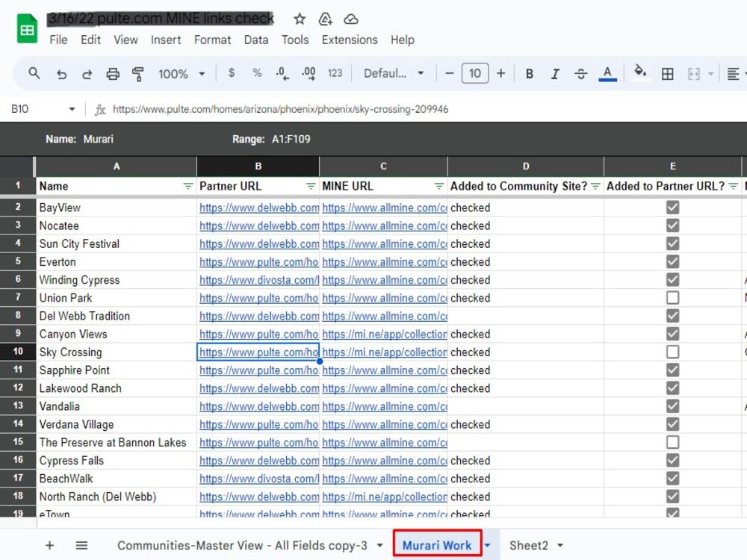The width and height of the screenshot is (747, 560).
Task: Decrease decimal places using the toolbar icon
Action: tap(282, 74)
